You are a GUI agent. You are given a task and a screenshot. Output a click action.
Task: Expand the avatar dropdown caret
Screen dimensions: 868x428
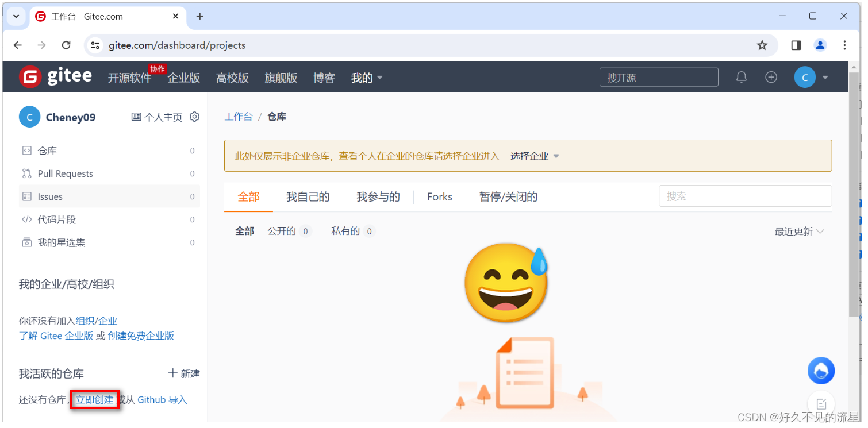click(825, 78)
